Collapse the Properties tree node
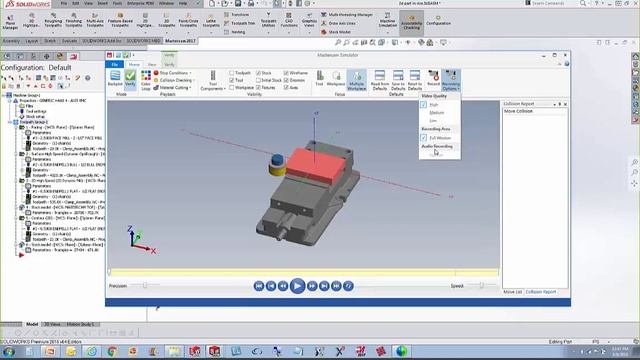The width and height of the screenshot is (640, 360). [x=10, y=100]
